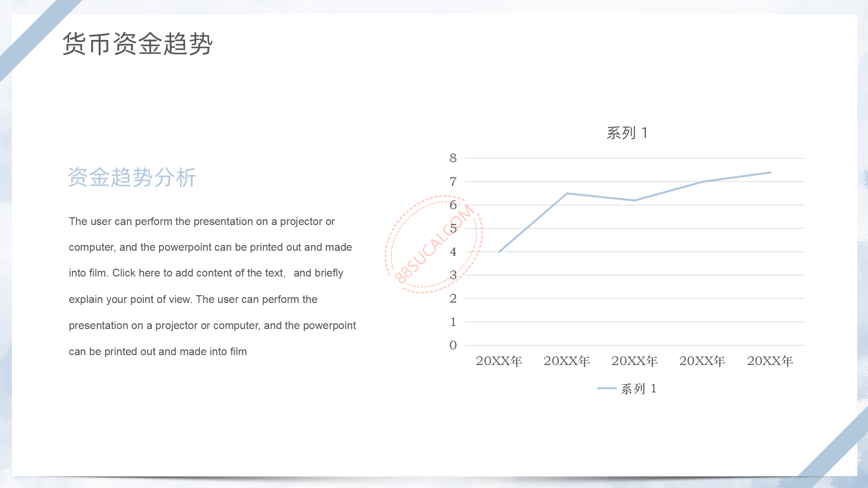Screen dimensions: 868x488
Task: Click the y-axis value 7
Action: (x=453, y=182)
